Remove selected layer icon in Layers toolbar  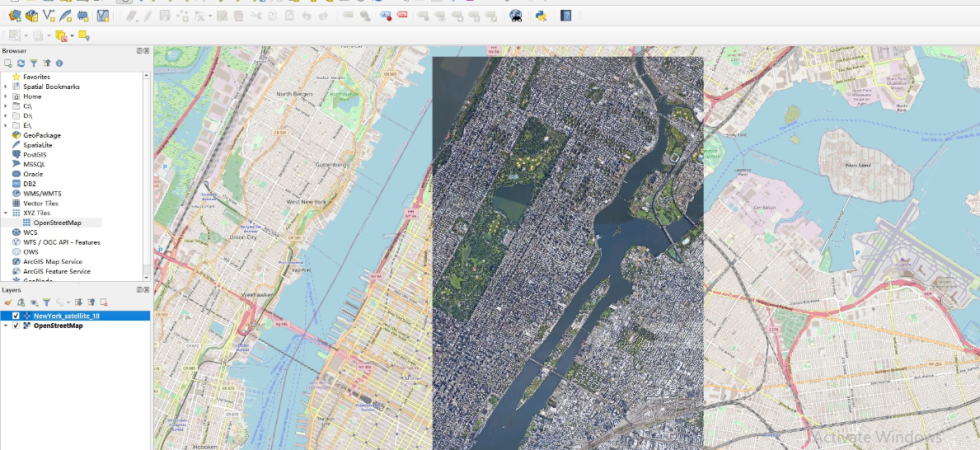coord(104,302)
